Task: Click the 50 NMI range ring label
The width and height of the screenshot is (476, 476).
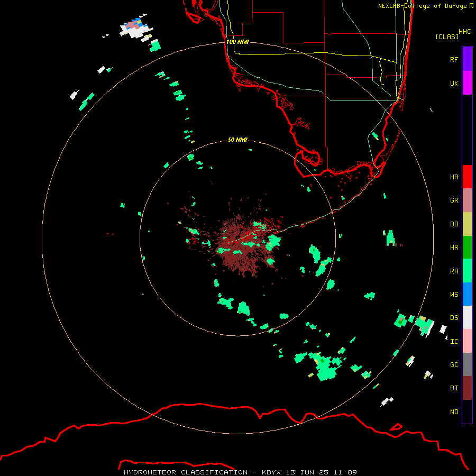Action: 237,140
